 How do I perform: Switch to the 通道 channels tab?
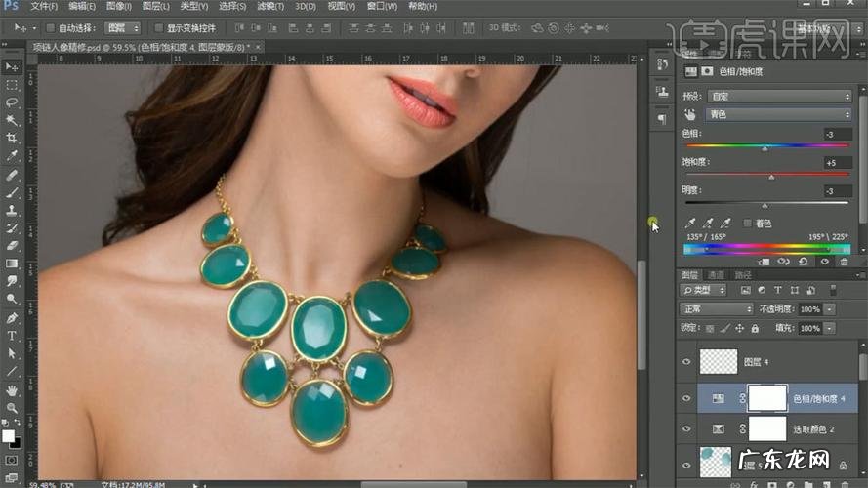click(x=717, y=275)
